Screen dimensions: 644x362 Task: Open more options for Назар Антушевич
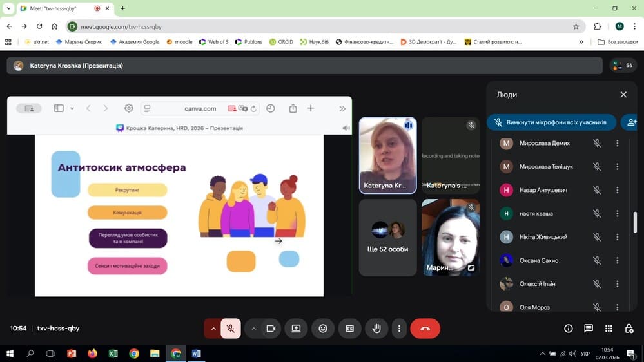point(617,190)
